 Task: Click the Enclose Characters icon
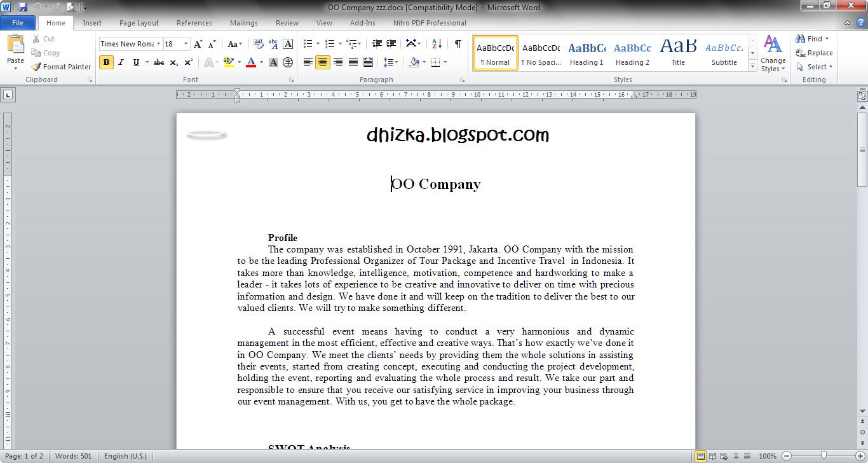pos(288,62)
